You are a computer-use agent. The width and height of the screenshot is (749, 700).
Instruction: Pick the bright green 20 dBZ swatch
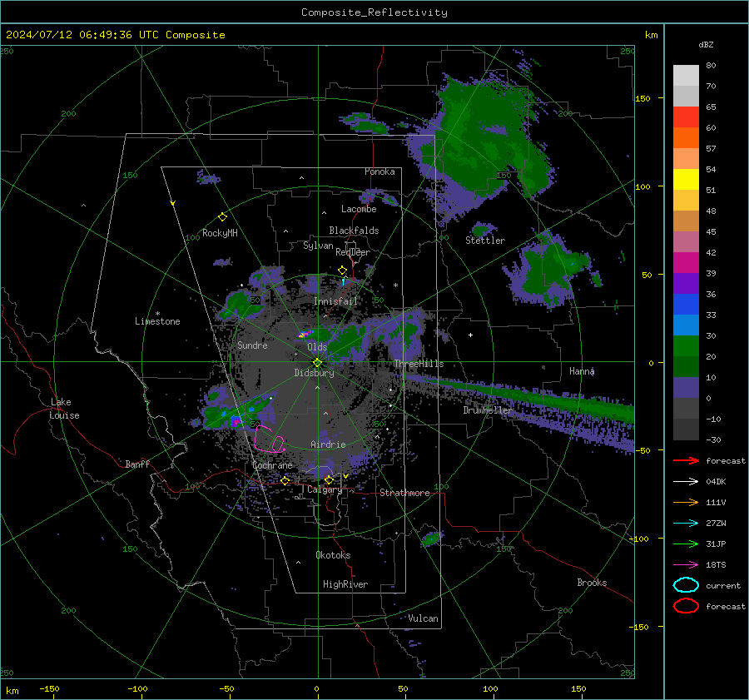686,346
